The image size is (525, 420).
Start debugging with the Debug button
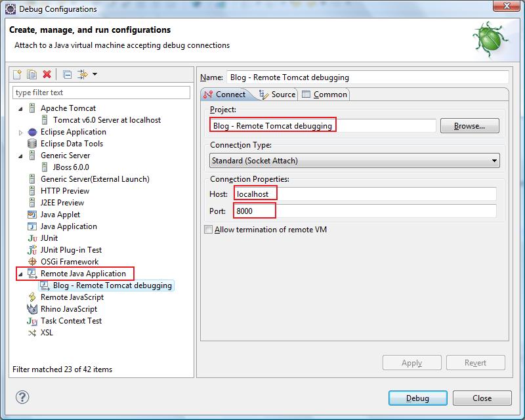(x=418, y=398)
